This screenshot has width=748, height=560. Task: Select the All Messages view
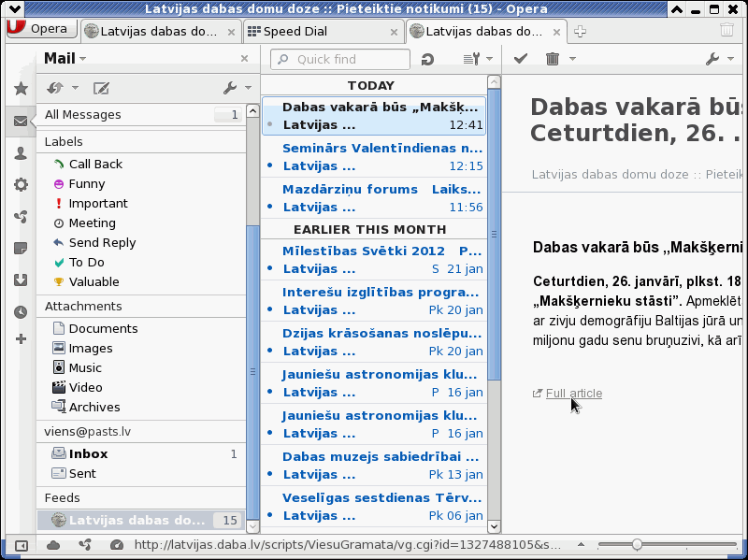pyautogui.click(x=141, y=114)
